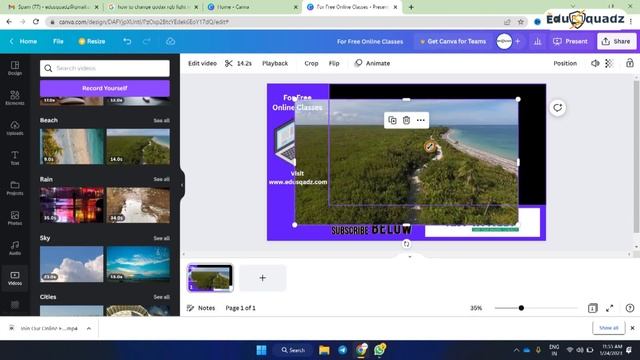Image resolution: width=640 pixels, height=360 pixels.
Task: Open the Playback options
Action: [x=275, y=63]
